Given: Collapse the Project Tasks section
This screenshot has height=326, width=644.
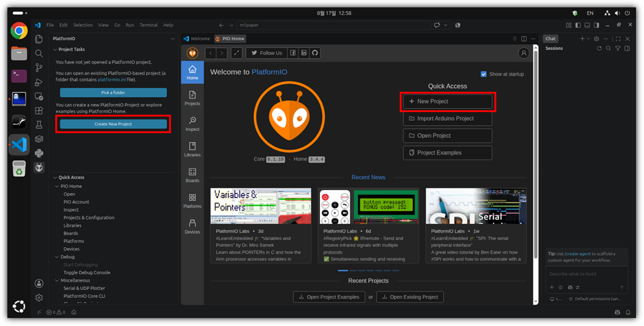Looking at the screenshot, I should pyautogui.click(x=55, y=49).
